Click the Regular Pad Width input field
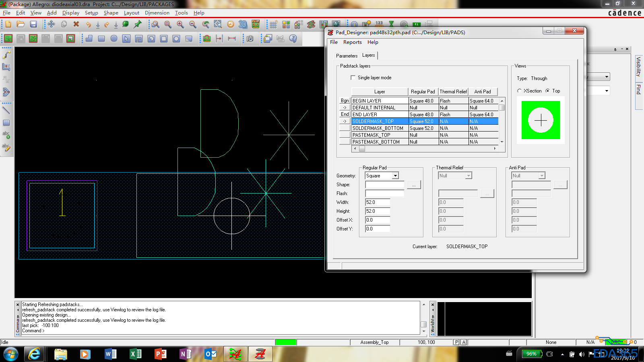Viewport: 644px width, 362px height. (378, 202)
